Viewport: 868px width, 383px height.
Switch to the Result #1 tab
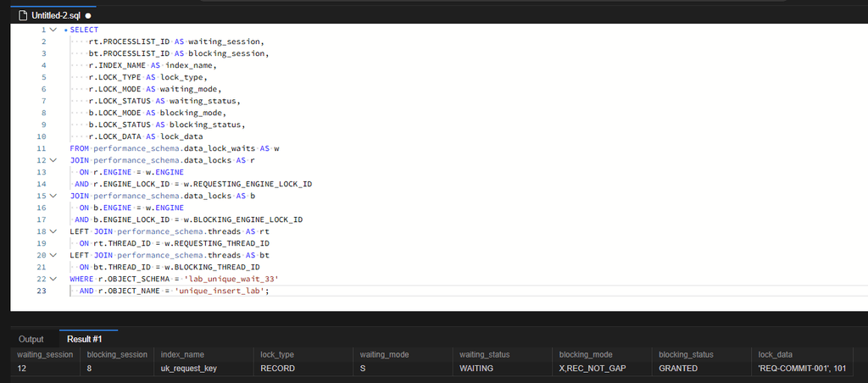[85, 339]
